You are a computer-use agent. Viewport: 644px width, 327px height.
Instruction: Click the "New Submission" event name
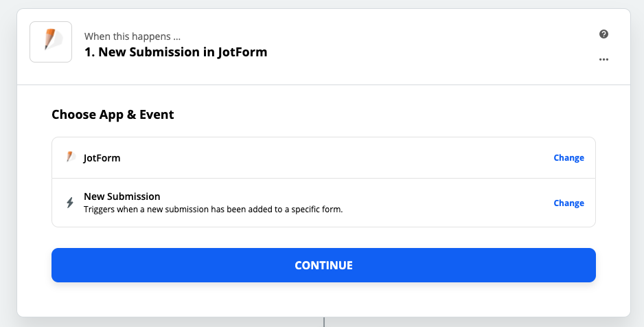(x=122, y=196)
